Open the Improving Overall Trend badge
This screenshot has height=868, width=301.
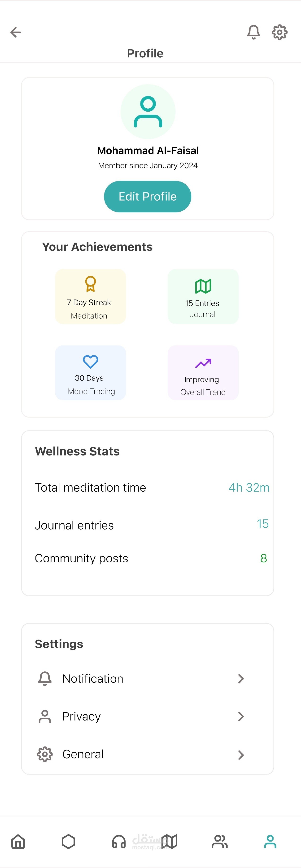(203, 373)
